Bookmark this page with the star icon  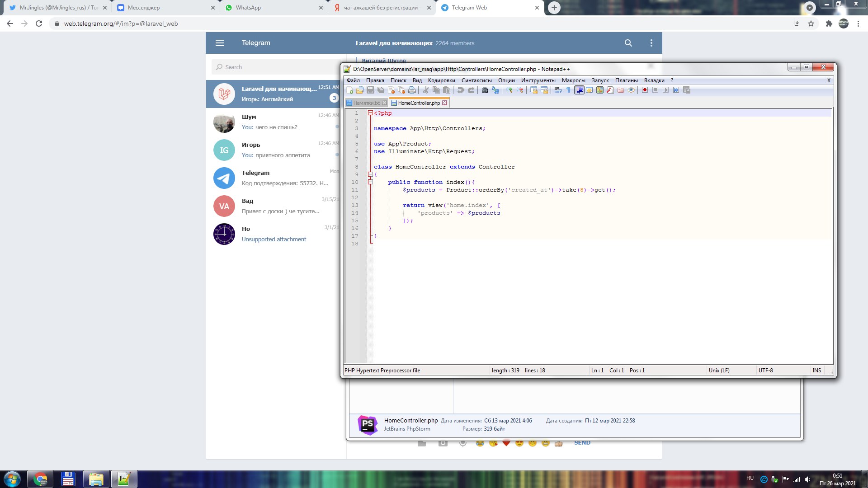point(811,23)
